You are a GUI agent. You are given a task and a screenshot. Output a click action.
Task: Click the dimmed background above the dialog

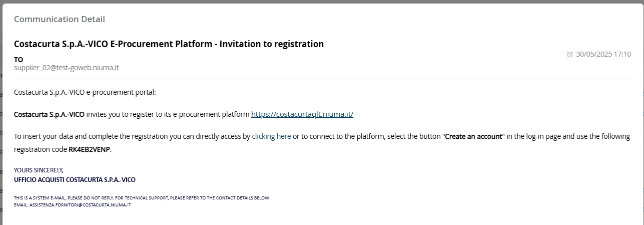tap(320, 2)
